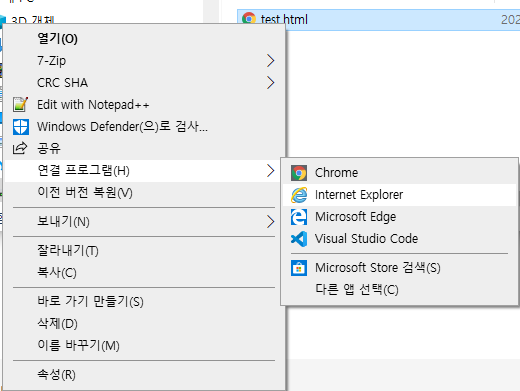The image size is (520, 391).
Task: Open the CRC SHA menu entry
Action: (144, 83)
